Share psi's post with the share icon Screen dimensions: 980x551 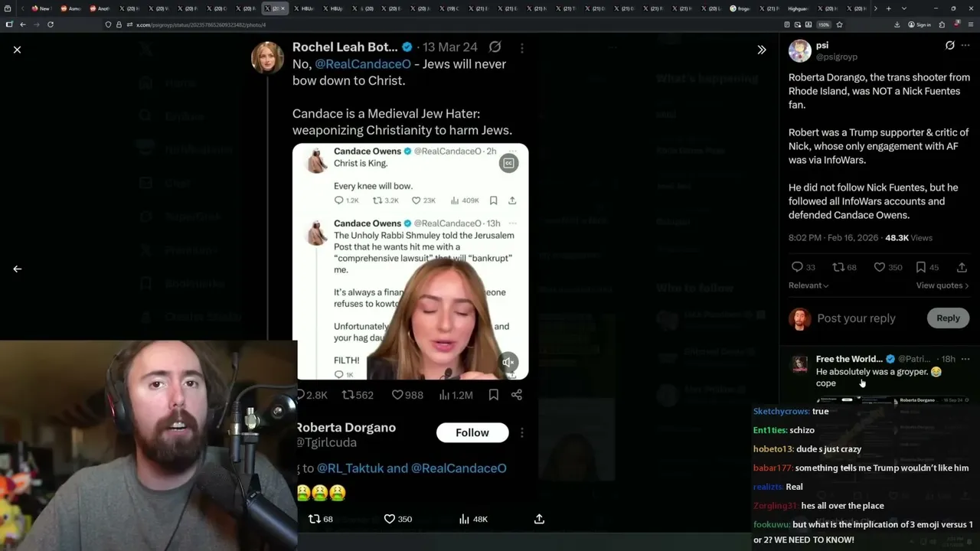click(962, 267)
